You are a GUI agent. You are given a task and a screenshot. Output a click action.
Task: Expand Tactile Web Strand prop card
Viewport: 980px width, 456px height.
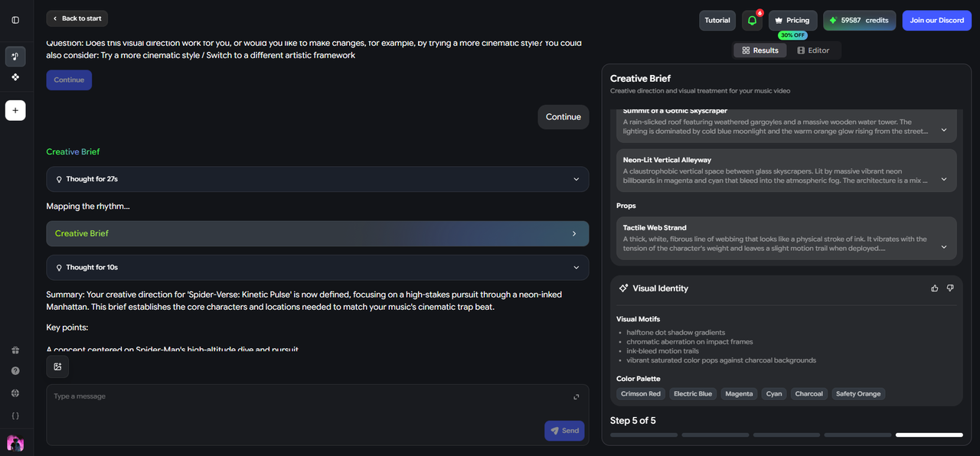pyautogui.click(x=943, y=247)
